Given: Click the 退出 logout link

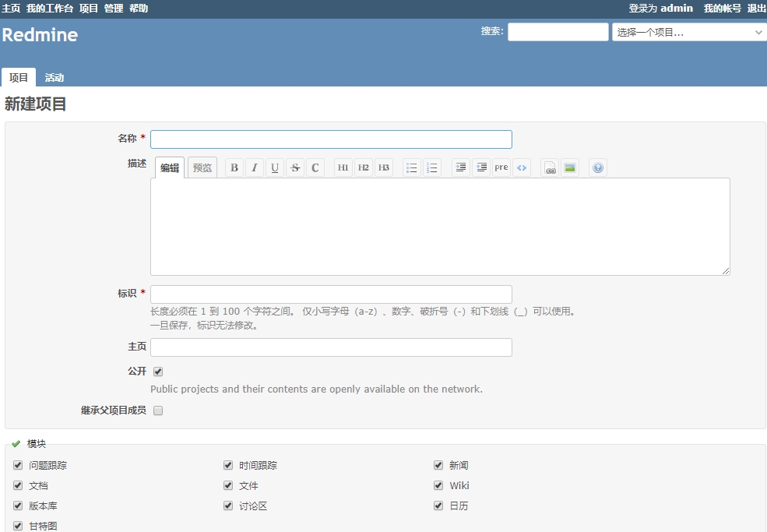Looking at the screenshot, I should [x=756, y=9].
